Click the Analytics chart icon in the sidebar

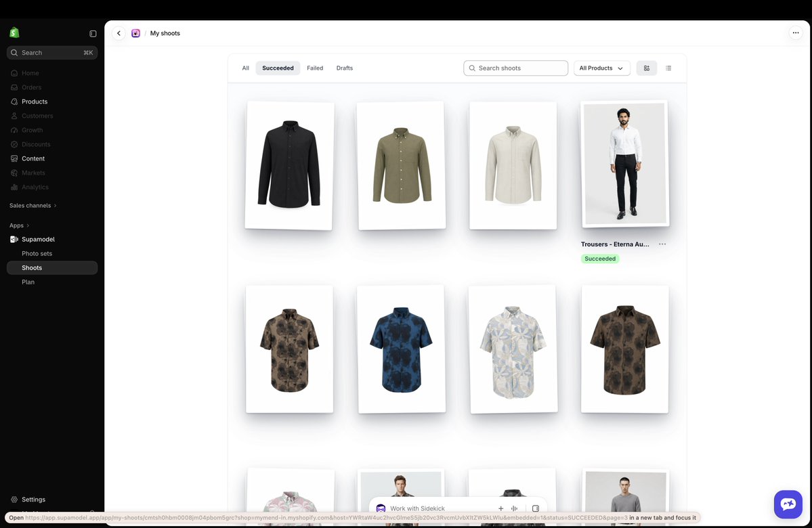pyautogui.click(x=14, y=187)
